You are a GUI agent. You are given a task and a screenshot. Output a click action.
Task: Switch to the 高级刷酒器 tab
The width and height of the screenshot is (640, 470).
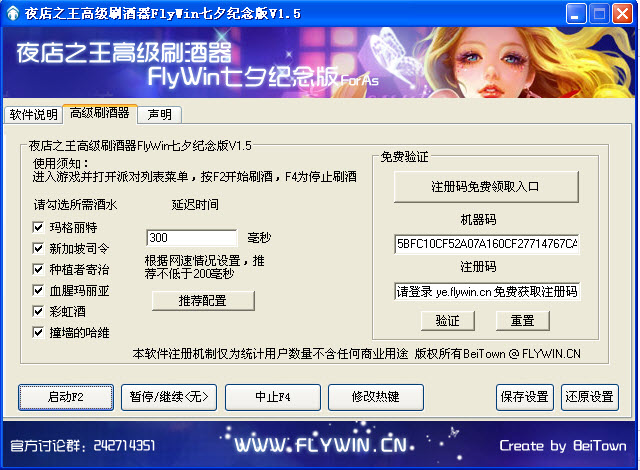click(x=100, y=113)
